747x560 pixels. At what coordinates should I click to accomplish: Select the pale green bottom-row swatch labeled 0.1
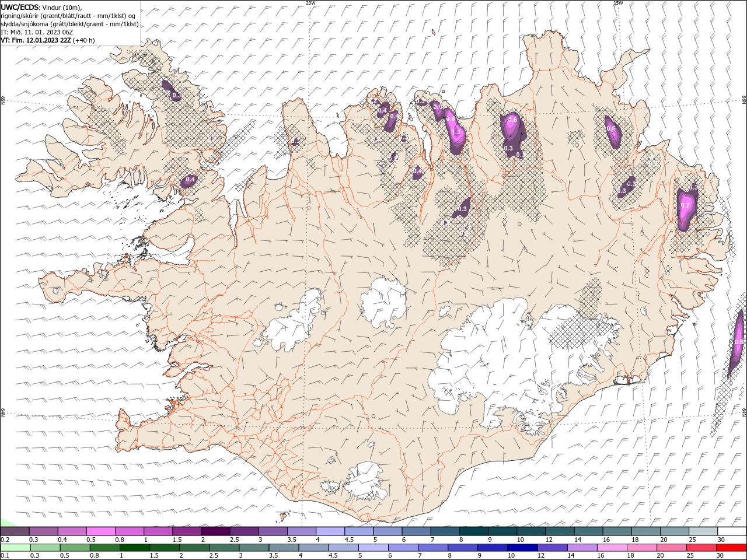click(x=15, y=548)
